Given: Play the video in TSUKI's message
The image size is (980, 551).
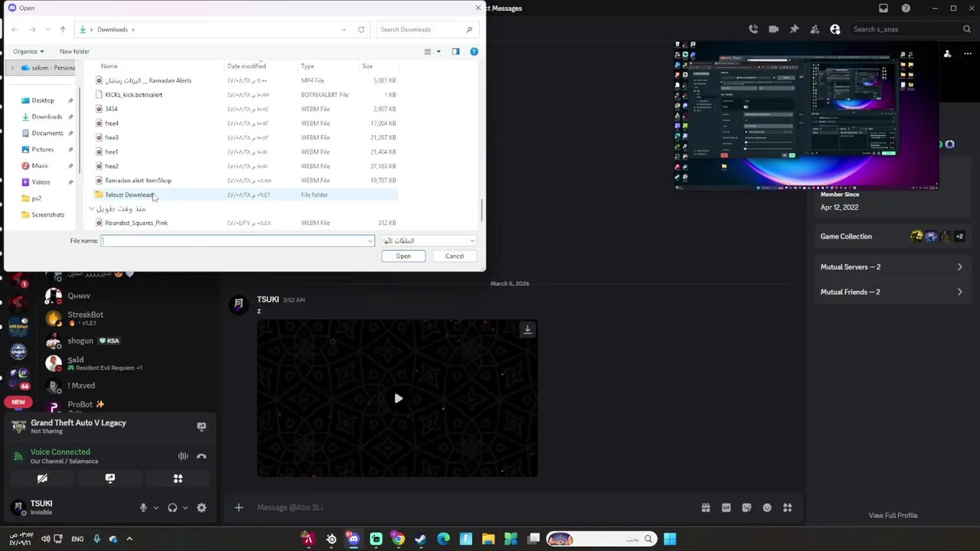Looking at the screenshot, I should [398, 399].
